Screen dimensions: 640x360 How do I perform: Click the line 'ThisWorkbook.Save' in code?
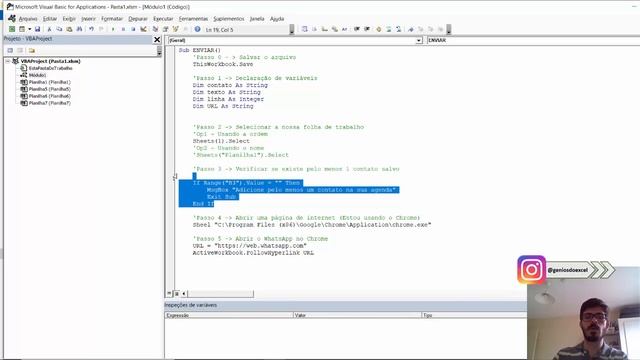click(223, 64)
